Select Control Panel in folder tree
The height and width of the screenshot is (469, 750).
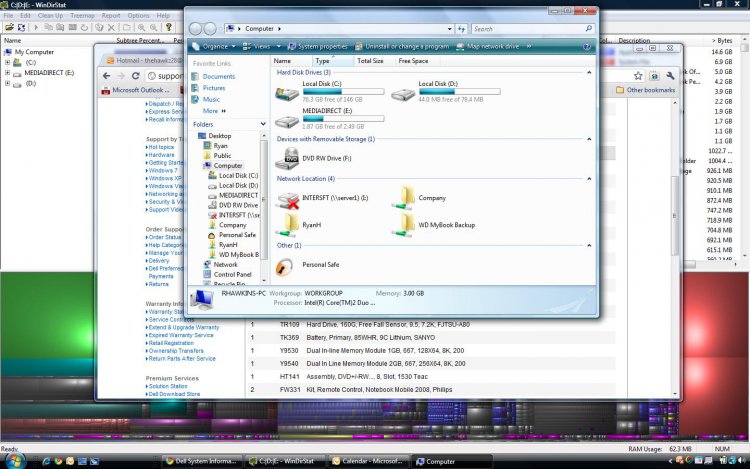(232, 274)
